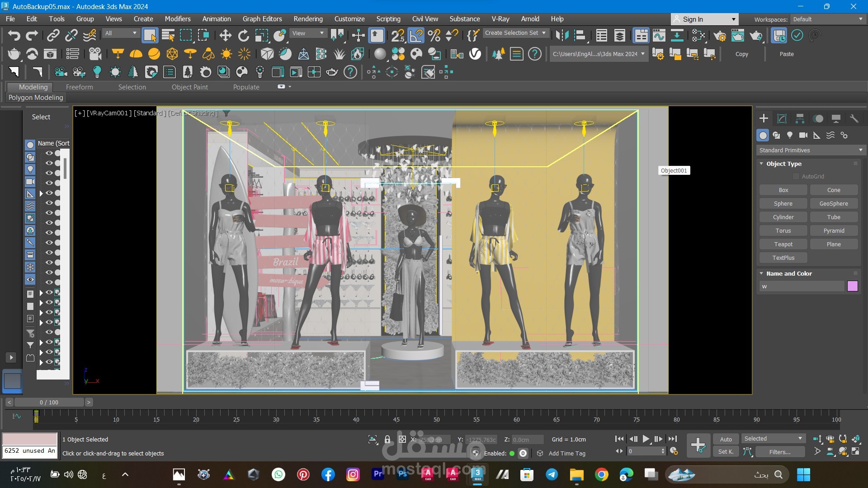Choose the Select and Rotate tool

click(243, 35)
